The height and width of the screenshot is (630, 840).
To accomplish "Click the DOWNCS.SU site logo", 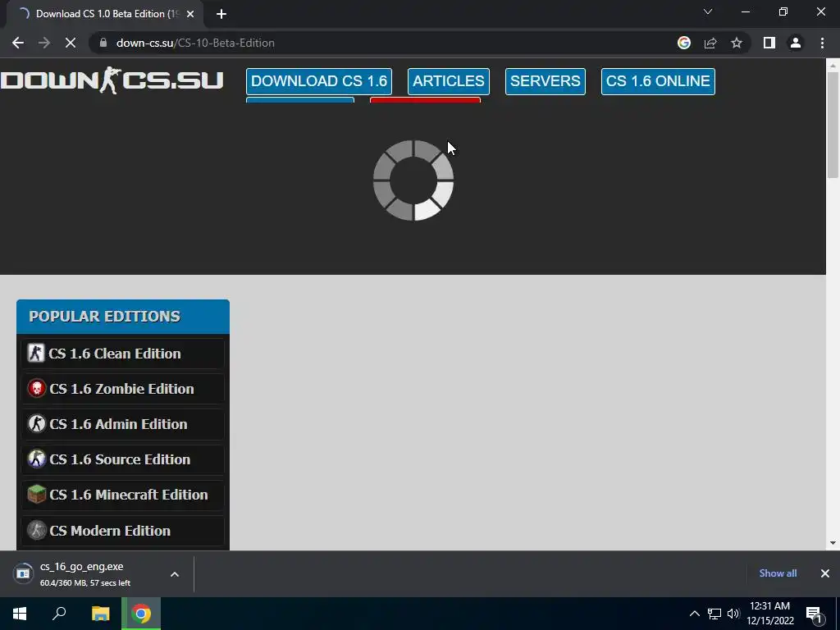I will (112, 80).
